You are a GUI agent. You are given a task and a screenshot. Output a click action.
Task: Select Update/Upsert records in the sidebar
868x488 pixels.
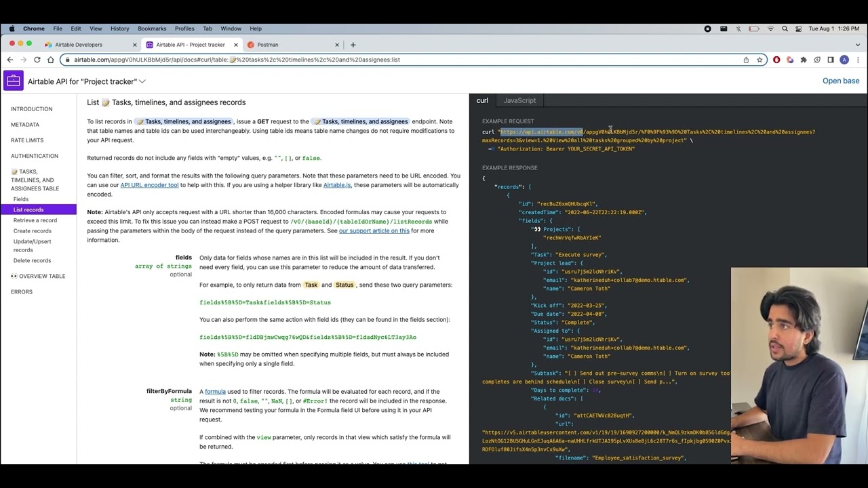32,245
